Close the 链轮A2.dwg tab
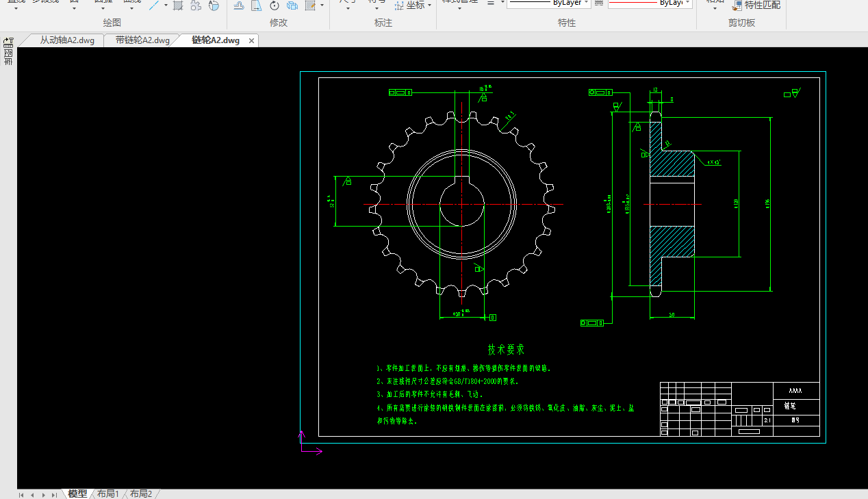Viewport: 868px width, 499px height. coord(251,41)
